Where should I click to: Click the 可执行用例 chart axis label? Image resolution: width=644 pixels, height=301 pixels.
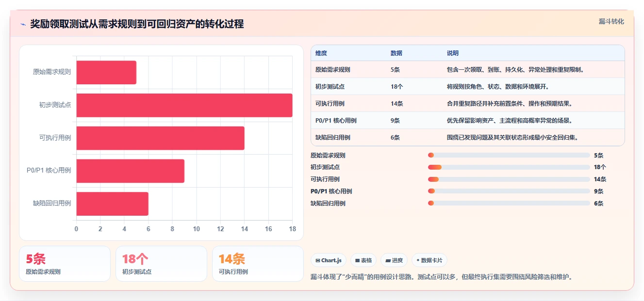55,138
